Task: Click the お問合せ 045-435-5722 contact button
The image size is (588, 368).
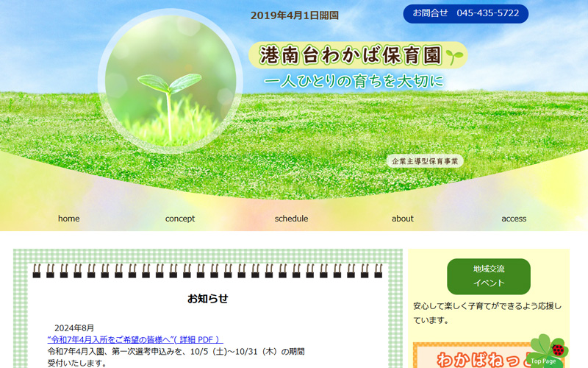Action: [x=466, y=13]
